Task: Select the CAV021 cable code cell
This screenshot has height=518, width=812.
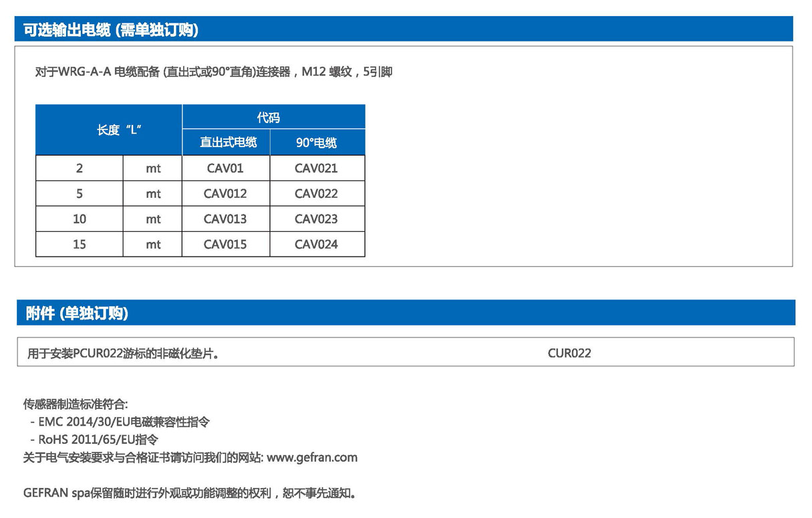Action: click(316, 168)
